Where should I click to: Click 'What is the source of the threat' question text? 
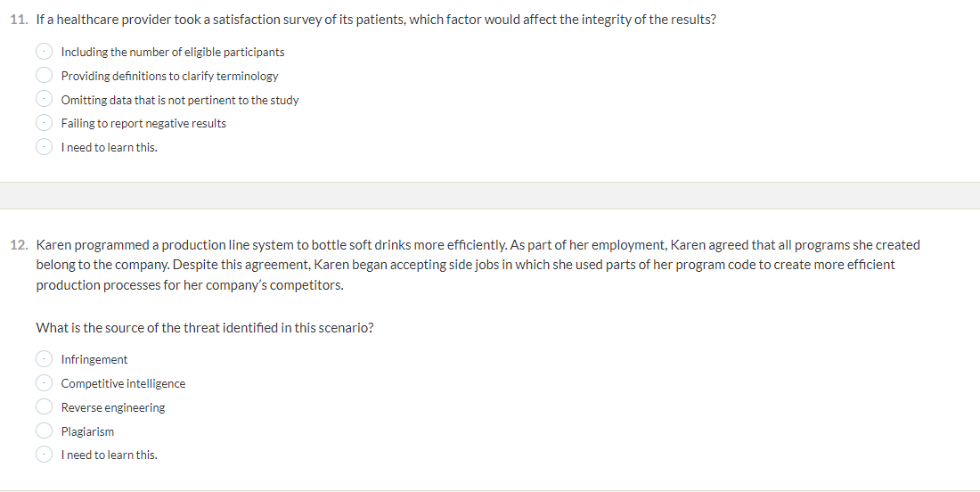pos(204,328)
